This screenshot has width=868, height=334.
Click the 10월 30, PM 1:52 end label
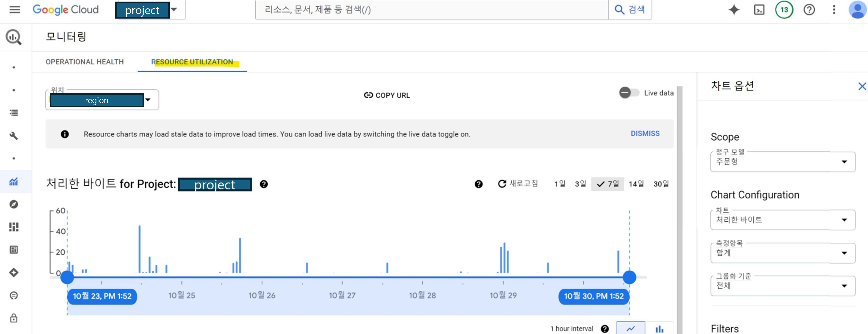click(594, 296)
